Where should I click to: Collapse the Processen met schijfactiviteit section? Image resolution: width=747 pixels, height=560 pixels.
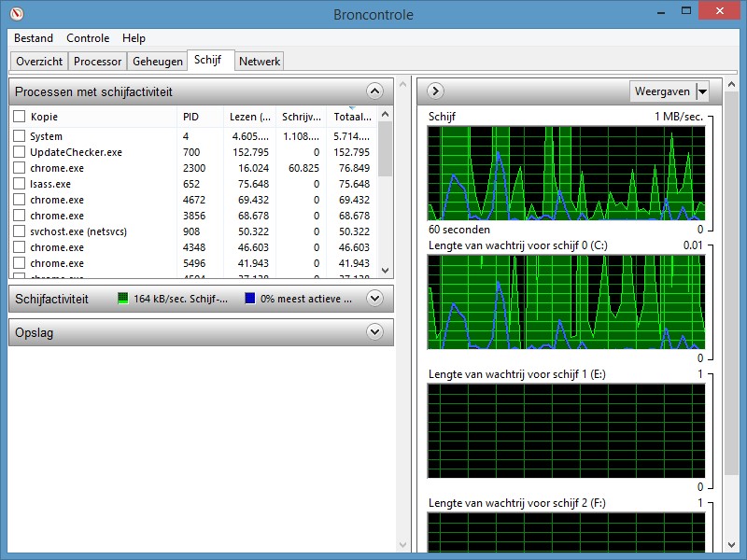[375, 91]
